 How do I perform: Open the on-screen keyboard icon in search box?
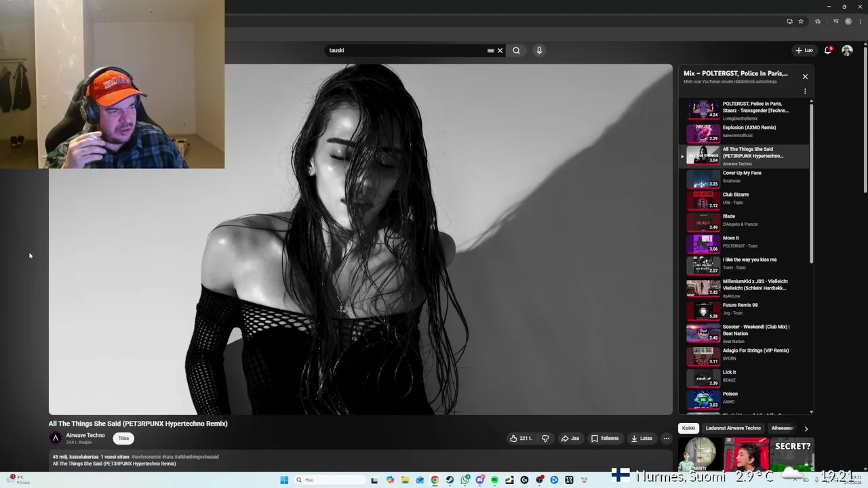(x=490, y=50)
